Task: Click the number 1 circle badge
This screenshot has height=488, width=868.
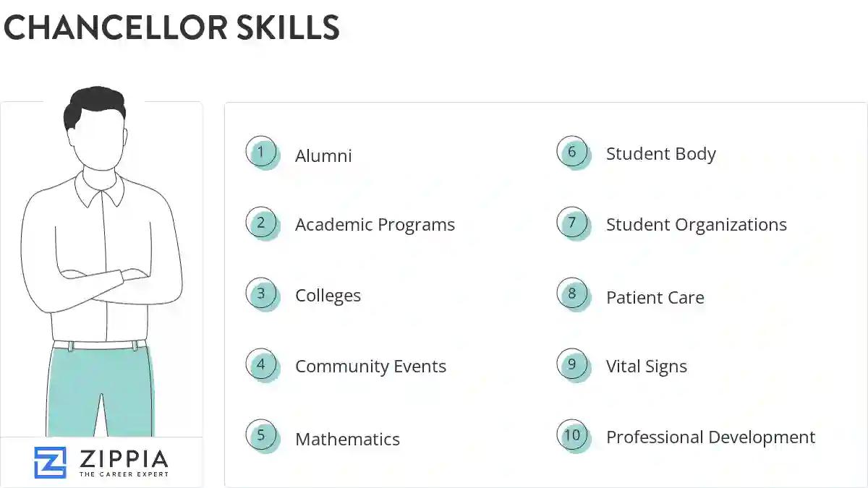Action: [261, 153]
